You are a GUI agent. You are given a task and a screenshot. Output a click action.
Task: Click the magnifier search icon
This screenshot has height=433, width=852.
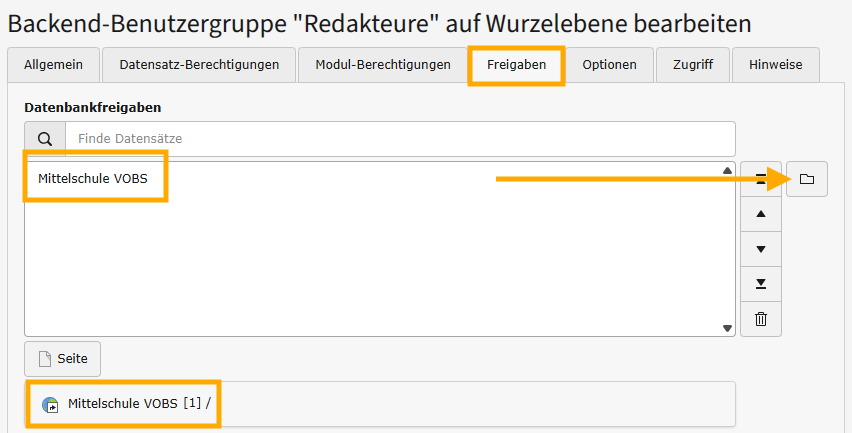pos(45,139)
